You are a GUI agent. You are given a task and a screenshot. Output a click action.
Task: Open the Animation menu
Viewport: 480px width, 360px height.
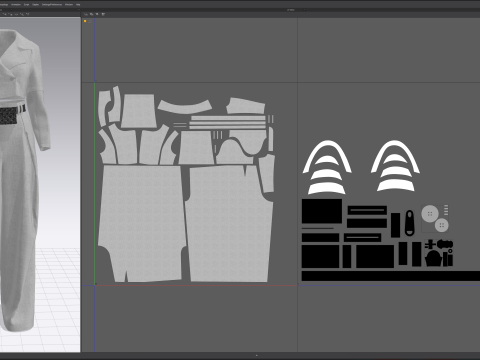(x=16, y=5)
